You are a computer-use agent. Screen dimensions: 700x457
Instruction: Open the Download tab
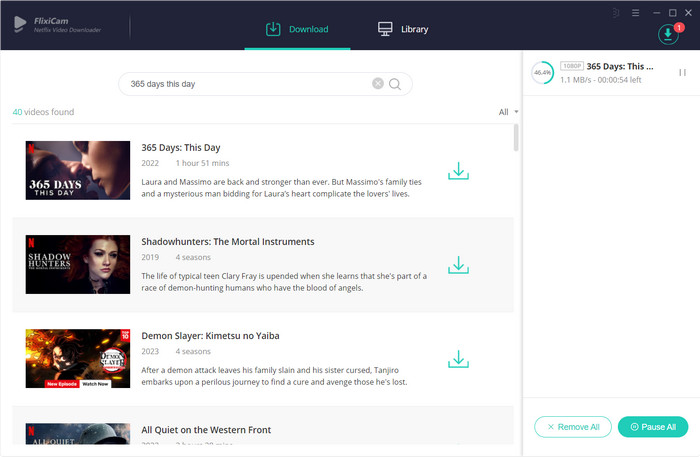[297, 29]
